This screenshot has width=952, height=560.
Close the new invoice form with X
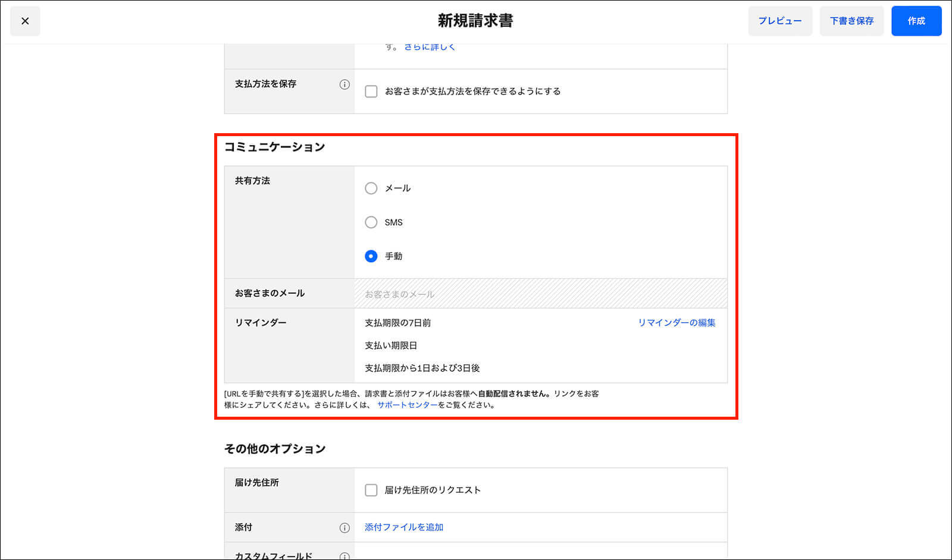click(x=25, y=21)
